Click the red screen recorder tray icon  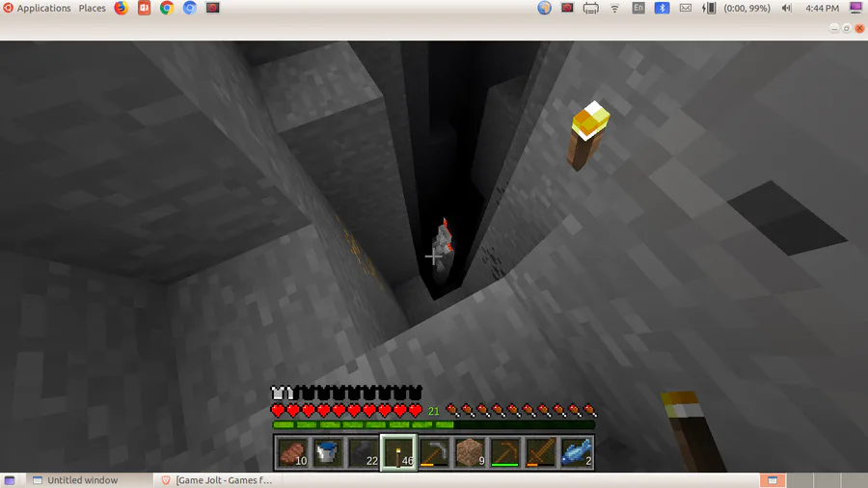(x=567, y=8)
